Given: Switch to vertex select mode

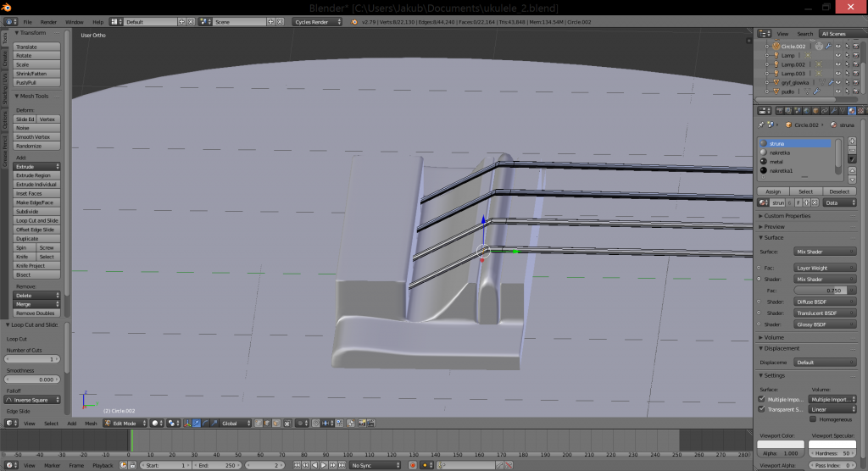Looking at the screenshot, I should pyautogui.click(x=259, y=424).
